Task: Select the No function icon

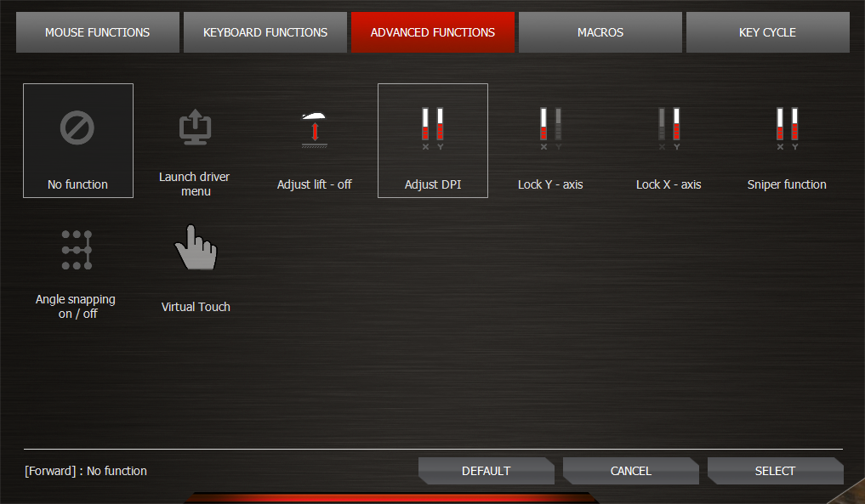Action: click(x=77, y=128)
